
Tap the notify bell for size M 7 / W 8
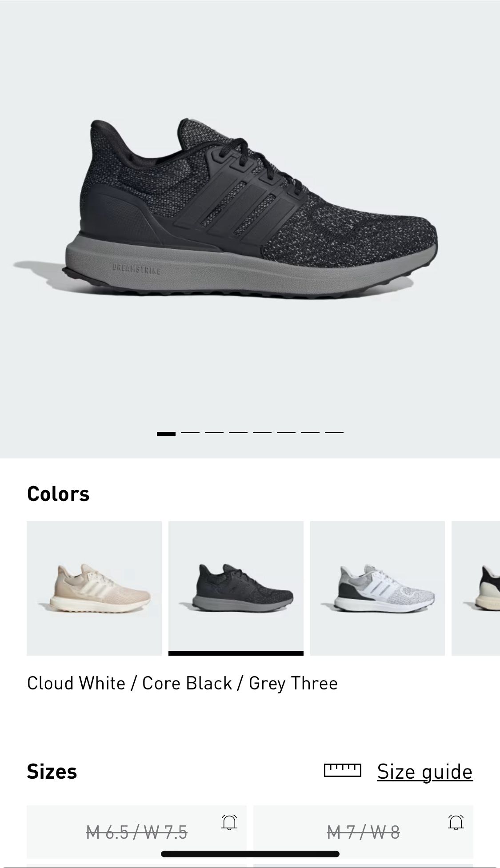(x=456, y=822)
